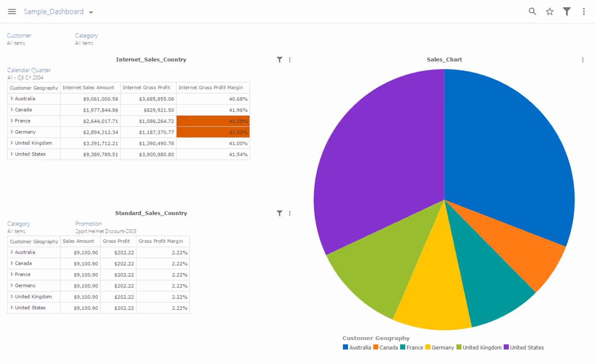Toggle Canada series in chart legend
595x364 pixels.
click(385, 348)
